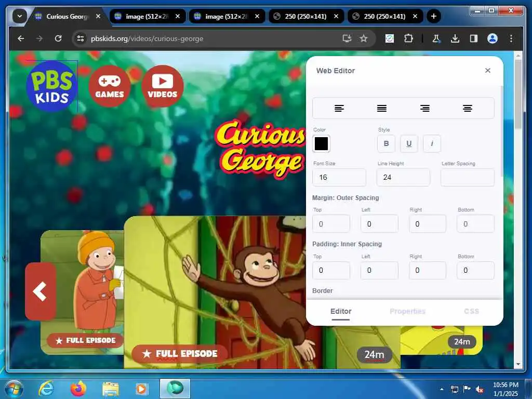
Task: Open the tab search dropdown arrow
Action: [19, 16]
